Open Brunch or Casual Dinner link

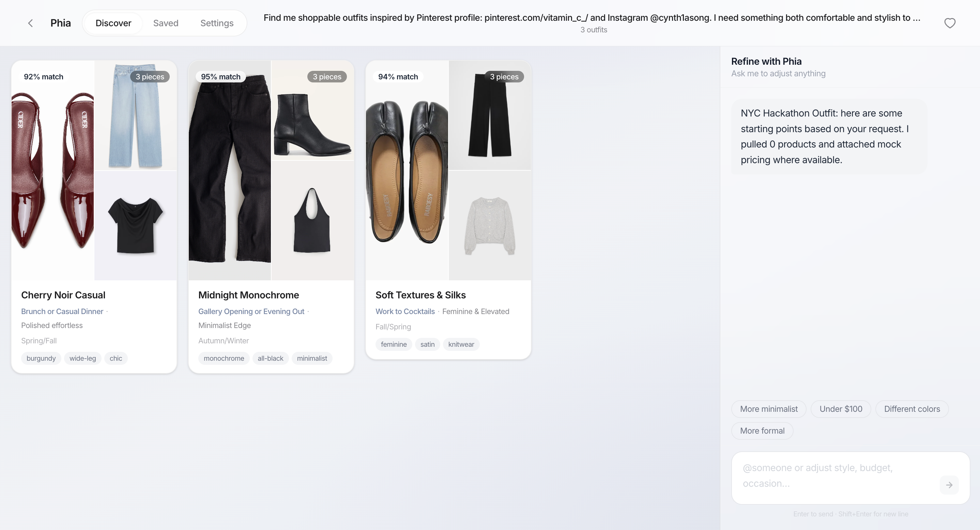[x=62, y=311]
